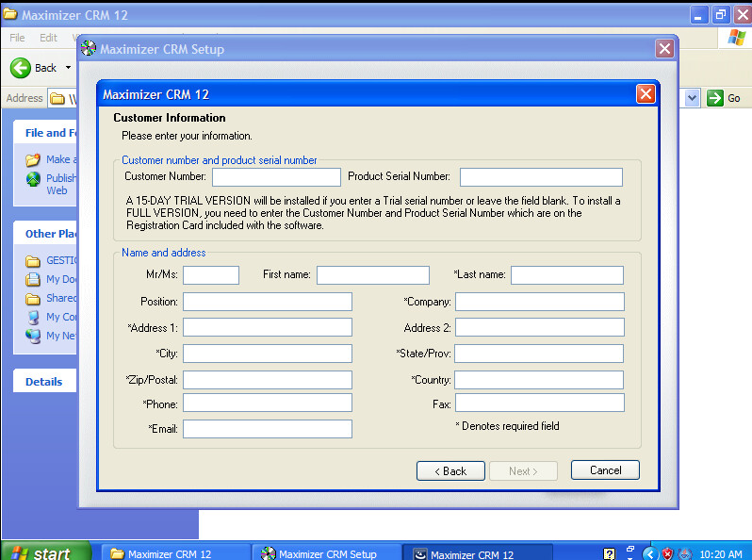This screenshot has height=560, width=752.
Task: Open the Edit menu
Action: click(x=48, y=38)
